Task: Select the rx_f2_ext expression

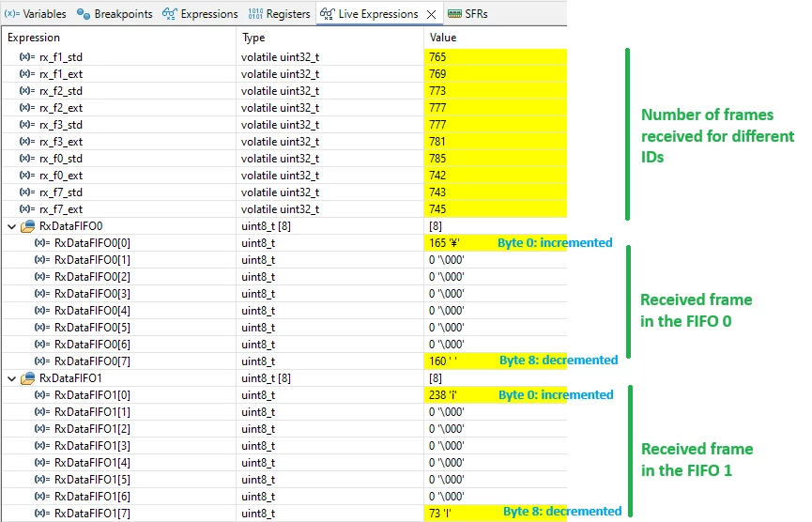Action: (x=61, y=108)
